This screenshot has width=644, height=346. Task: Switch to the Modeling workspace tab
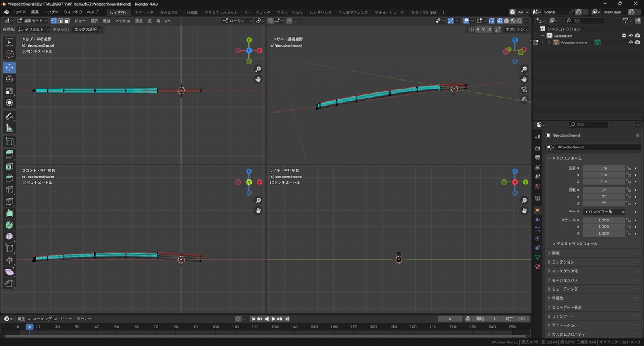coord(144,13)
